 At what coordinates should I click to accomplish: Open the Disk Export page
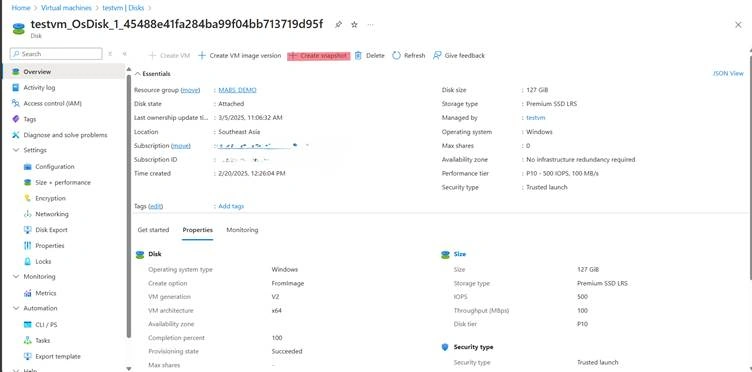pos(51,230)
